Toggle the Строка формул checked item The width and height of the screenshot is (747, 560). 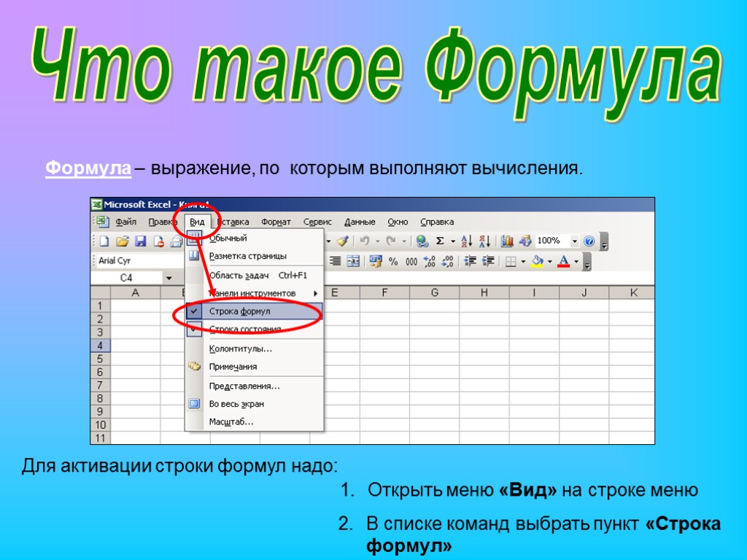coord(253,311)
